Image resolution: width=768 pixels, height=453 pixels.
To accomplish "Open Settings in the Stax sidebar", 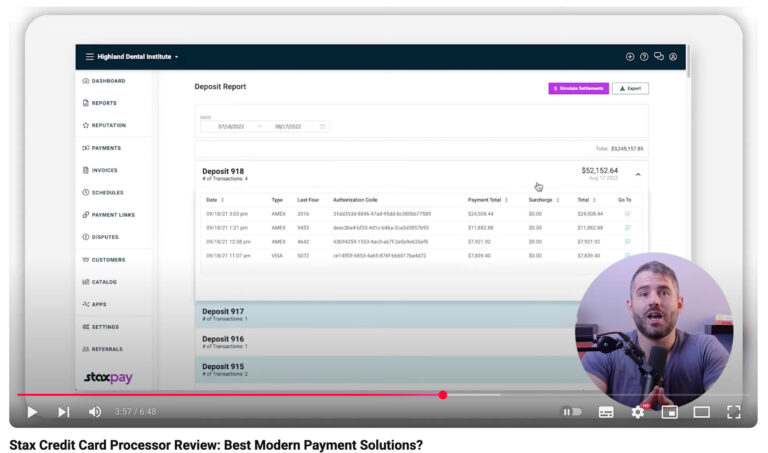I will tap(100, 327).
